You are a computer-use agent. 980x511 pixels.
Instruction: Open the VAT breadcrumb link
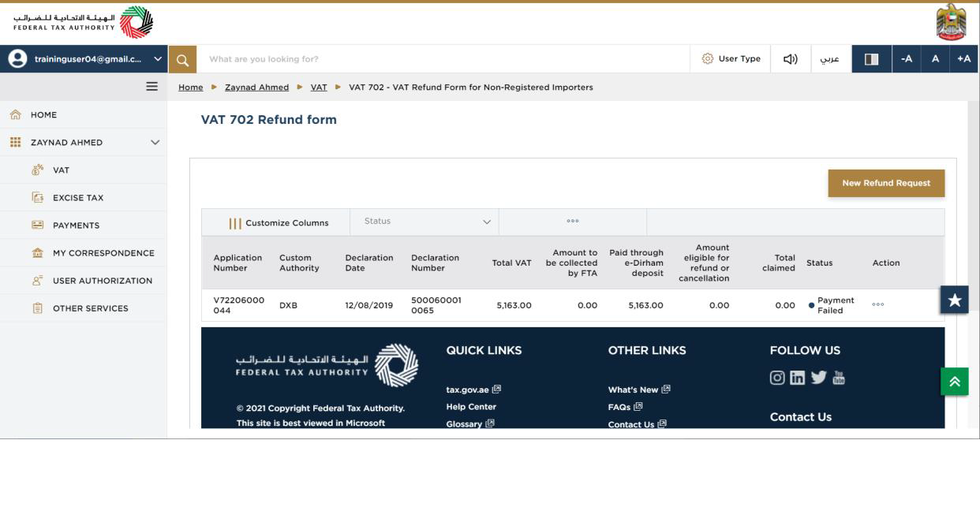319,88
